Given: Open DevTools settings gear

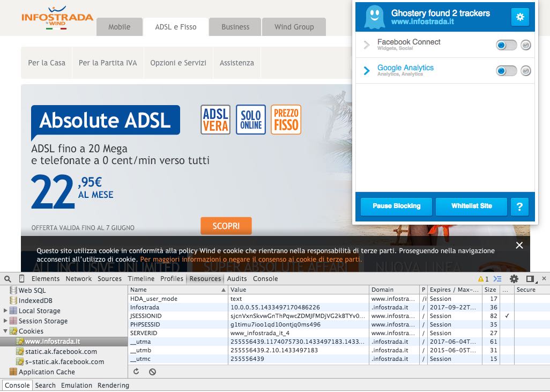Looking at the screenshot, I should click(514, 279).
